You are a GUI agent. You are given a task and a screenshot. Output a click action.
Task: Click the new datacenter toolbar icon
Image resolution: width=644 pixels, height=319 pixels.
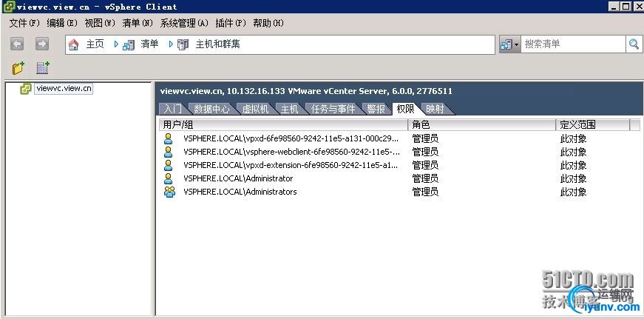click(43, 68)
